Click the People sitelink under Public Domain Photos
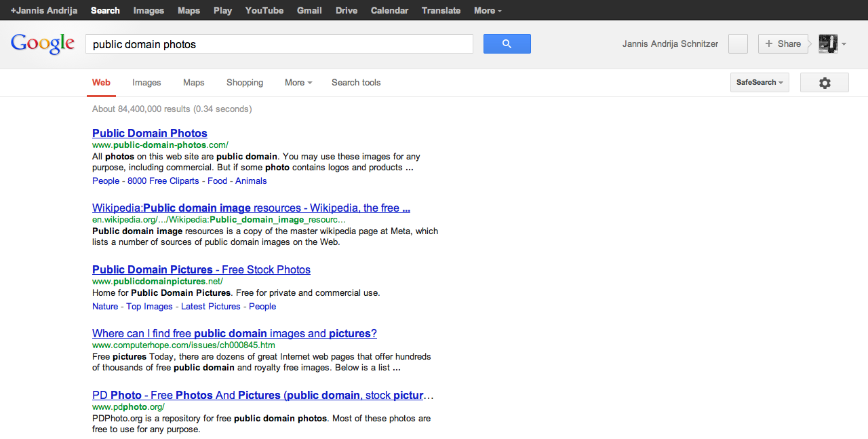Viewport: 868px width, 439px height. click(106, 181)
